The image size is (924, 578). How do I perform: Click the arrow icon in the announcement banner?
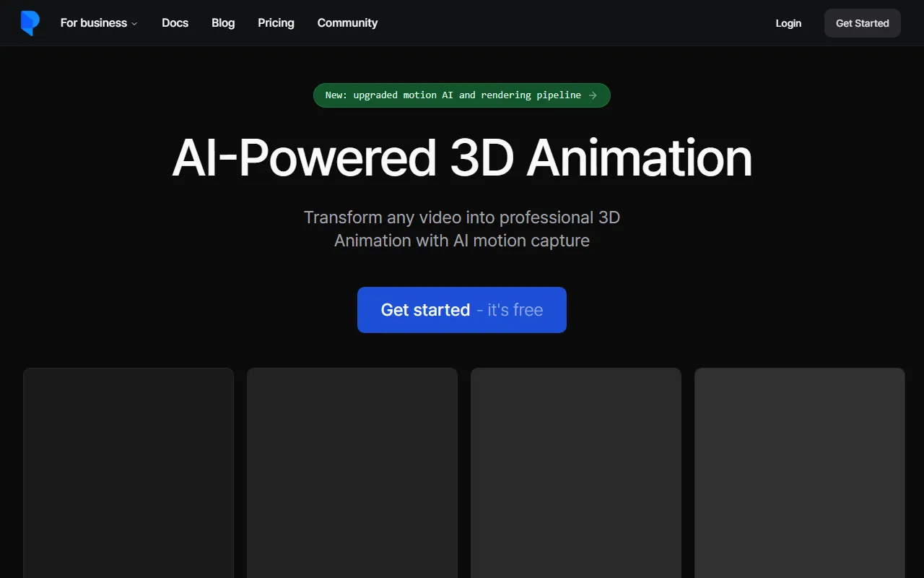(593, 95)
